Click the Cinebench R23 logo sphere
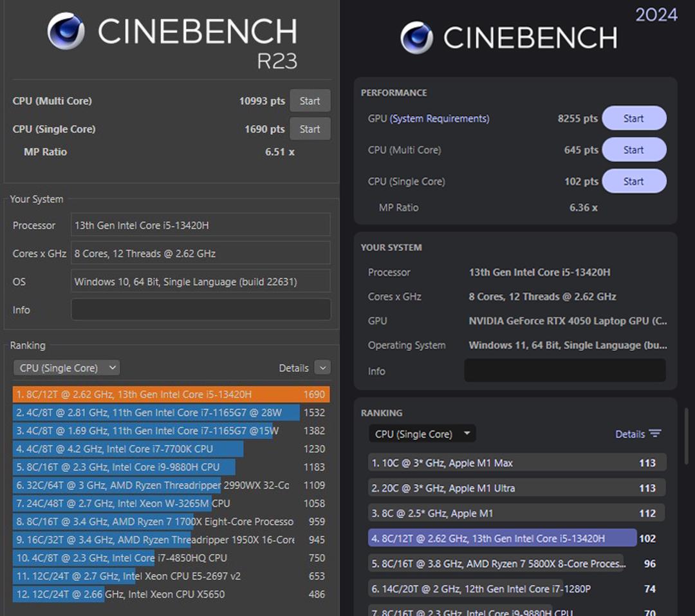Viewport: 695px width, 616px height. (x=66, y=31)
